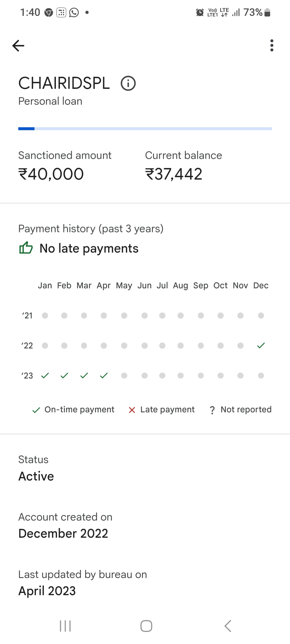Tap the ₹37,442 current balance
Viewport: 290px width, 644px height.
pos(173,174)
